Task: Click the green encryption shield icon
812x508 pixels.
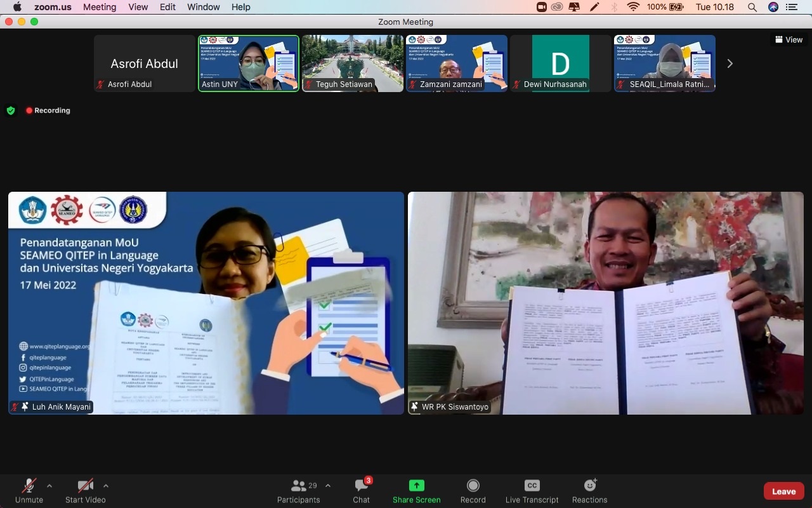Action: pos(11,110)
